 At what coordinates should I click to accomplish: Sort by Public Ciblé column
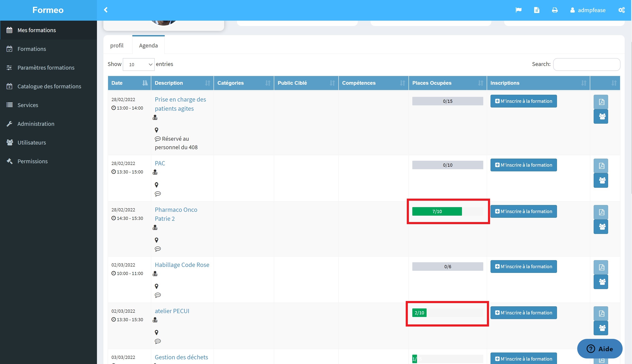coord(306,83)
